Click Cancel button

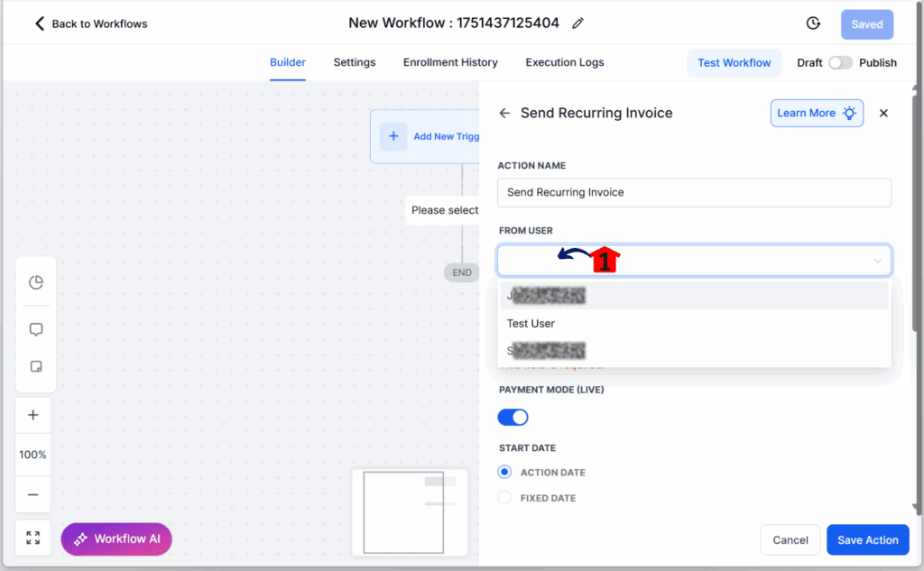790,539
